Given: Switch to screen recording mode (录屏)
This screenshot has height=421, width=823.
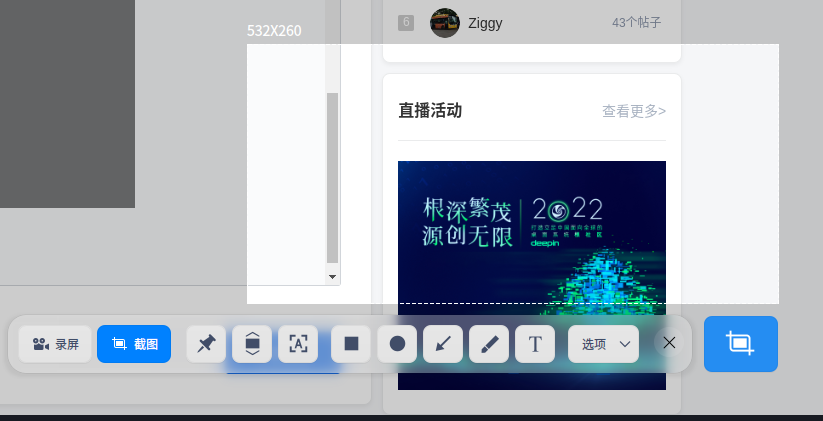Looking at the screenshot, I should click(55, 344).
